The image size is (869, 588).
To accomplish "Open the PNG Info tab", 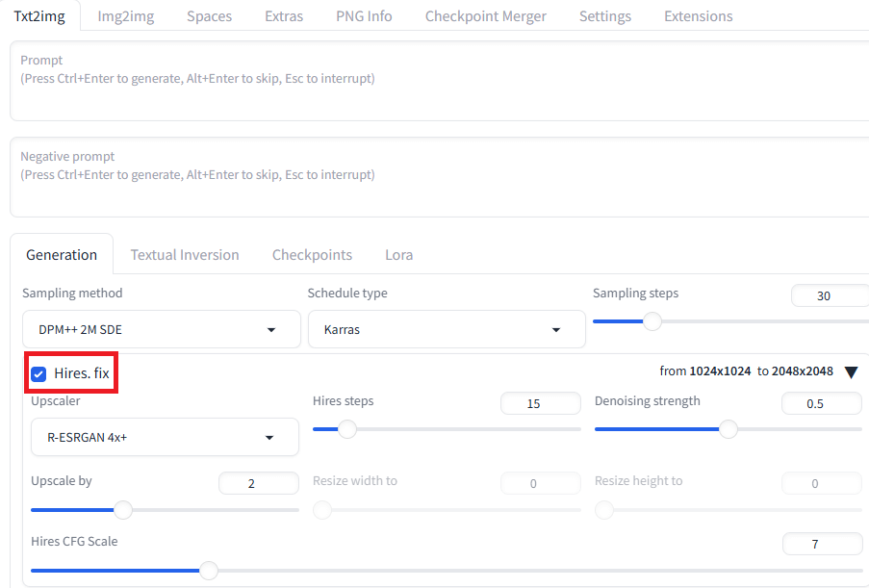I will click(364, 16).
